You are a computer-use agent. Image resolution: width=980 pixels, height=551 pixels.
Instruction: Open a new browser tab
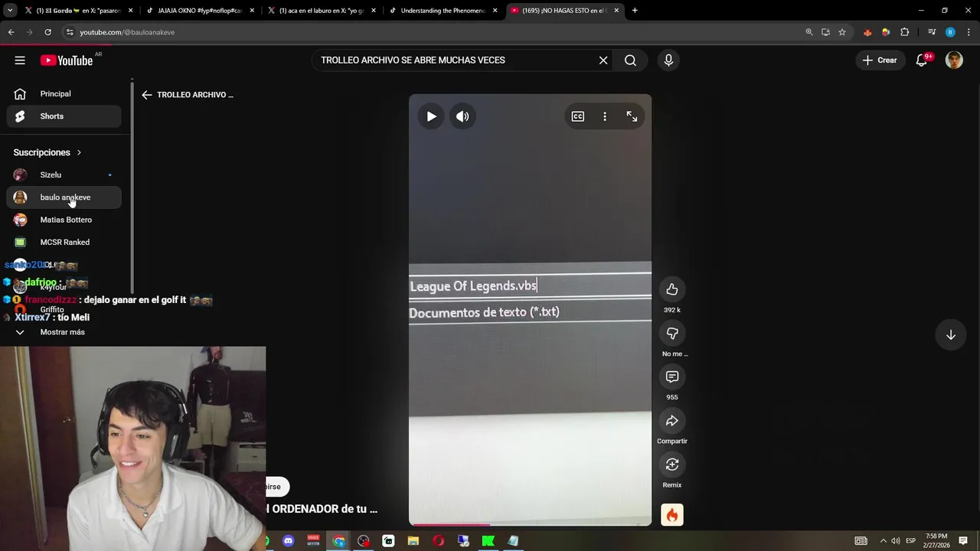coord(635,11)
